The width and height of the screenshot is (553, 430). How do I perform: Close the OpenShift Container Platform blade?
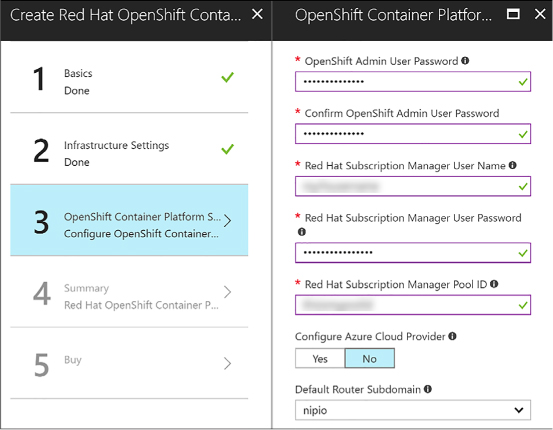(540, 14)
